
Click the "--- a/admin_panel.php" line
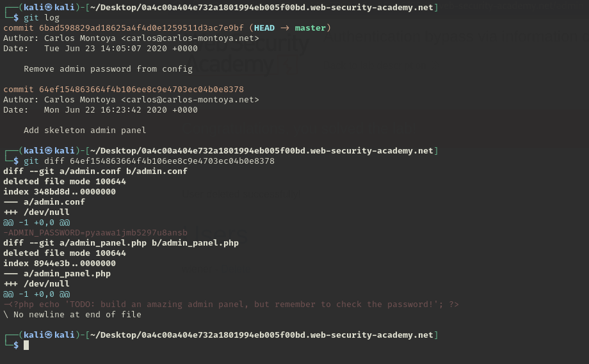click(58, 274)
